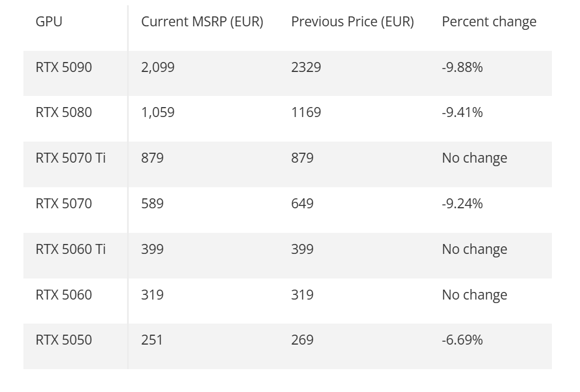Select the RTX 5070 Ti cell
580x392 pixels.
pyautogui.click(x=71, y=158)
